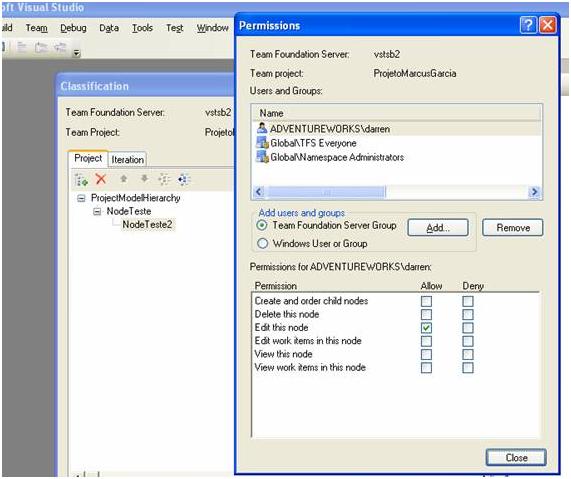Click the Permissions dialog help question mark icon
Image resolution: width=571 pixels, height=479 pixels.
point(528,25)
